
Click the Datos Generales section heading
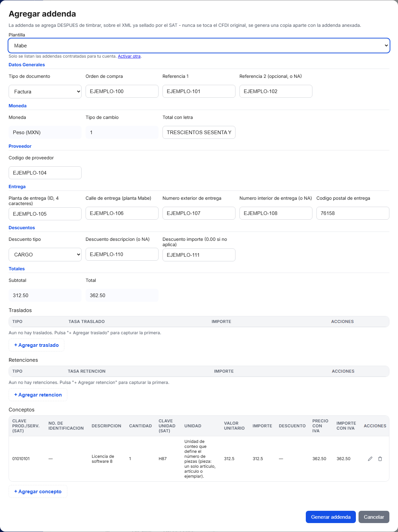(x=27, y=65)
